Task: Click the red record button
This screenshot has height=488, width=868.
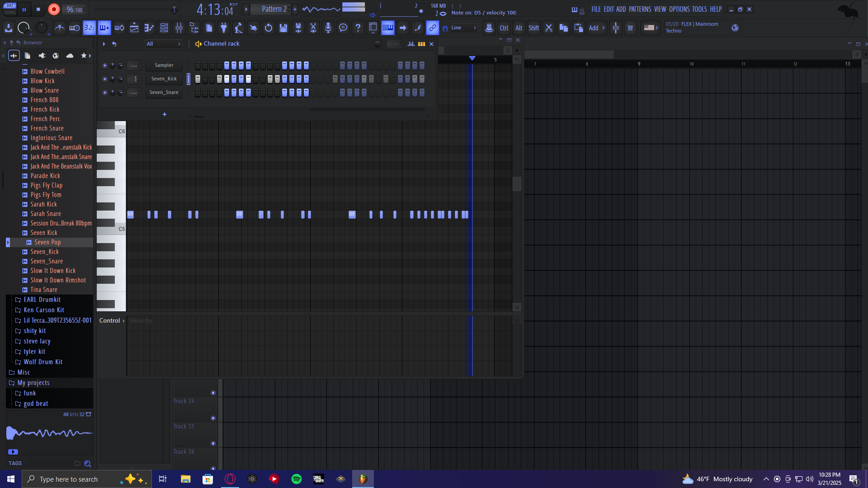Action: point(54,9)
